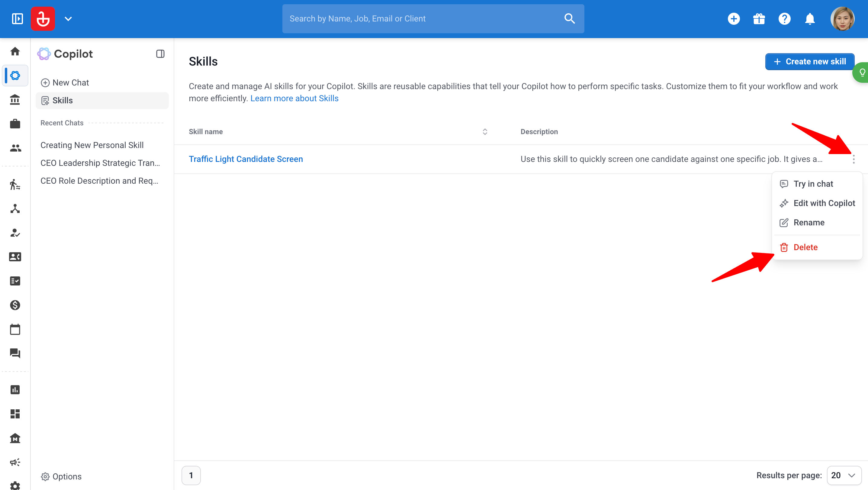
Task: Open the Copilot icon in left sidebar
Action: point(15,76)
